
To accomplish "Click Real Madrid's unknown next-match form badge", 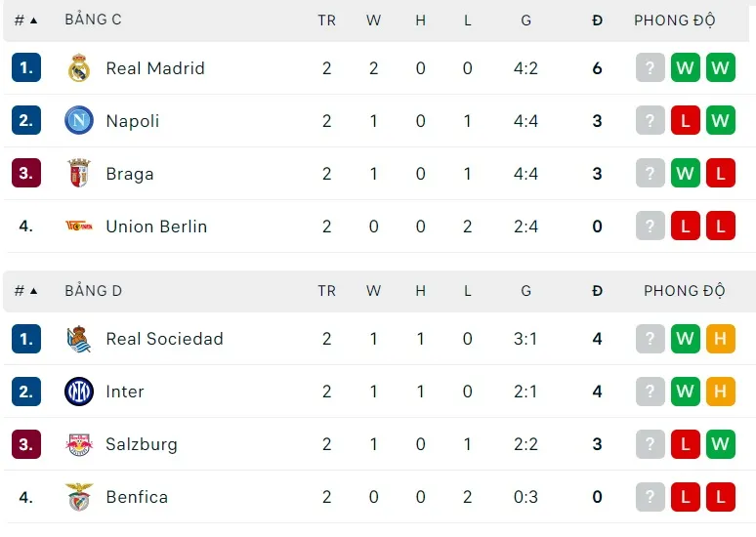I will click(x=650, y=68).
